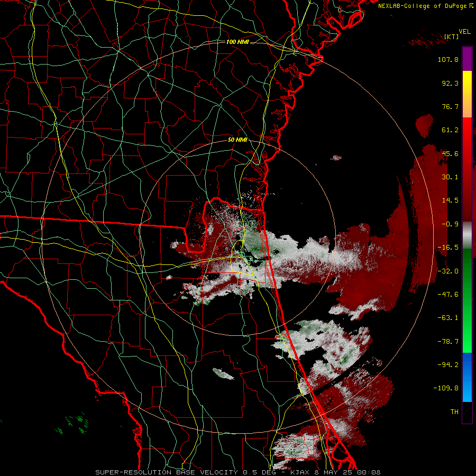
Task: Click the 50 NMI range ring label
Action: click(237, 140)
